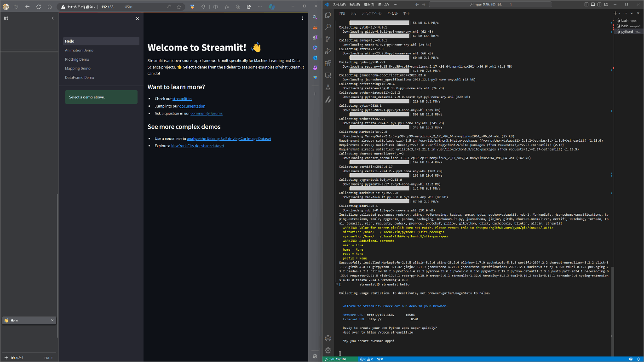This screenshot has height=362, width=644.
Task: Open Manage gear in VS Code activity bar
Action: tap(328, 350)
